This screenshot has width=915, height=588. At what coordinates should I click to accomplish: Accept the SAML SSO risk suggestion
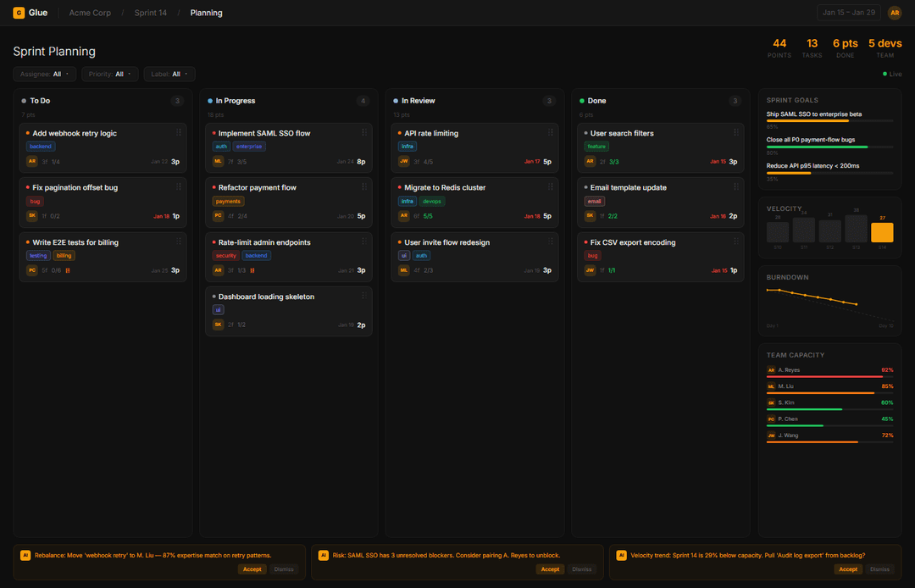click(550, 569)
